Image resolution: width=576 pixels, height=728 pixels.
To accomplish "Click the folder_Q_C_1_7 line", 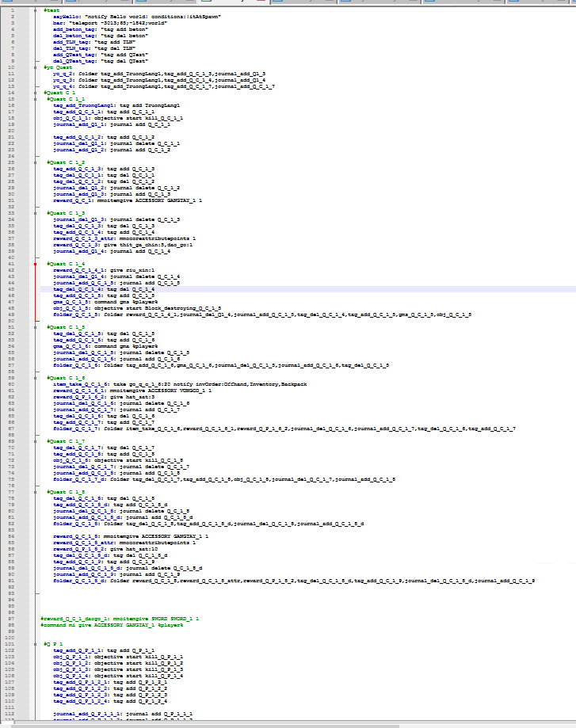I will 284,429.
